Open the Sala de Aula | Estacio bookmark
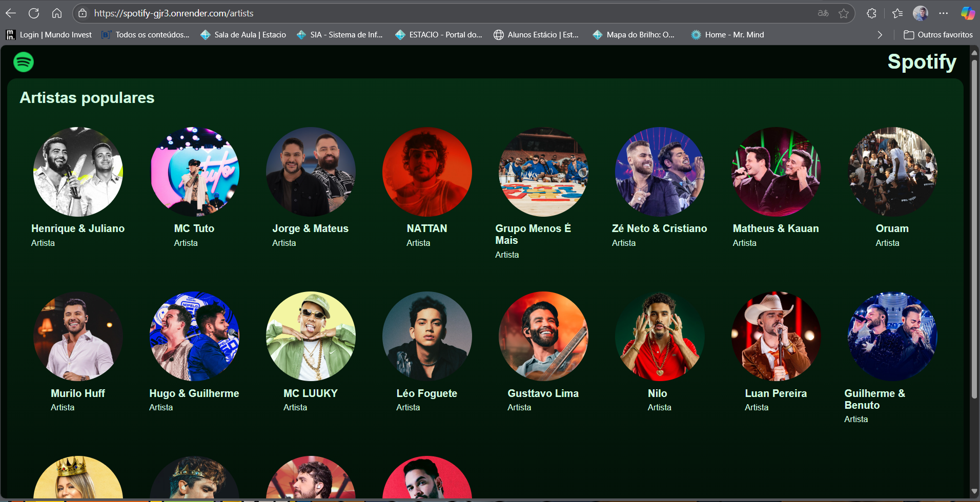 (243, 35)
